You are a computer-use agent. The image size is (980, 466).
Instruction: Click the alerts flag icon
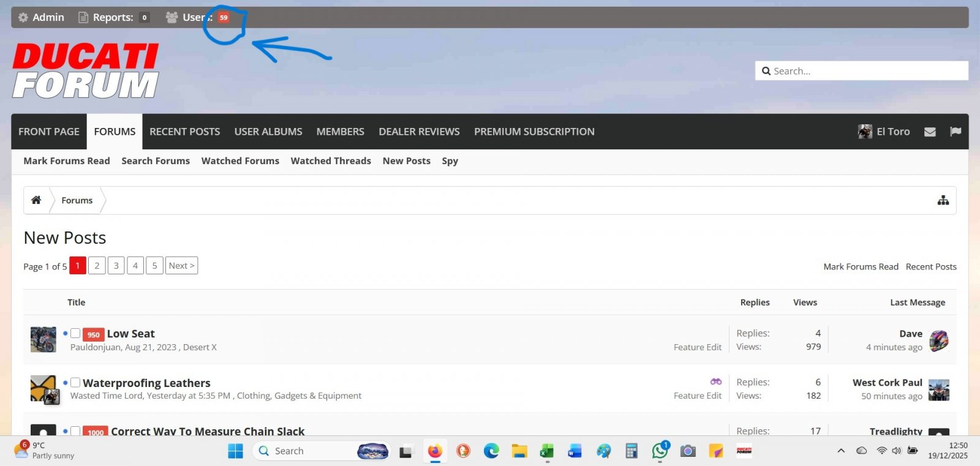click(955, 132)
